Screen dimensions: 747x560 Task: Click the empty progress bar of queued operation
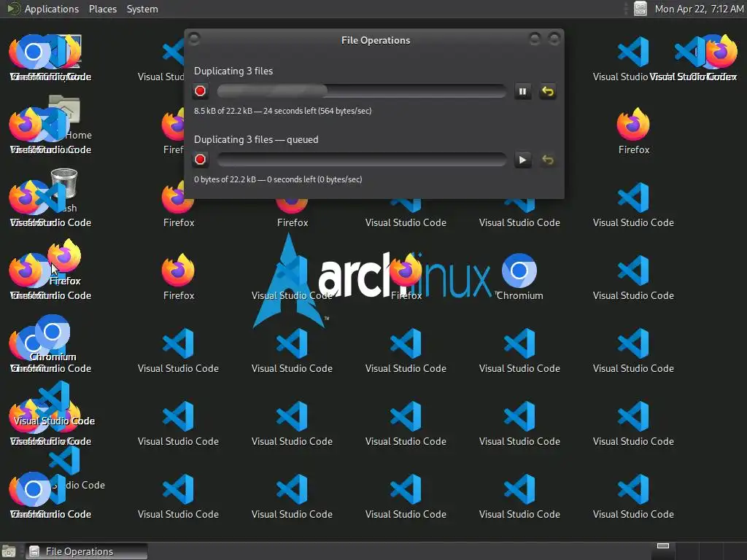coord(361,160)
